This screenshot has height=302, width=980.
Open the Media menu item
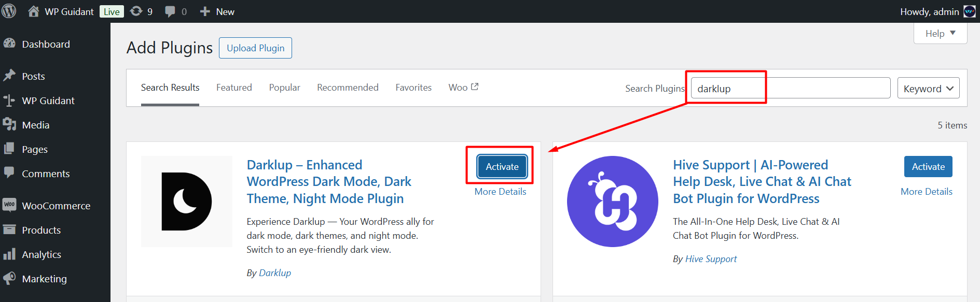tap(36, 125)
